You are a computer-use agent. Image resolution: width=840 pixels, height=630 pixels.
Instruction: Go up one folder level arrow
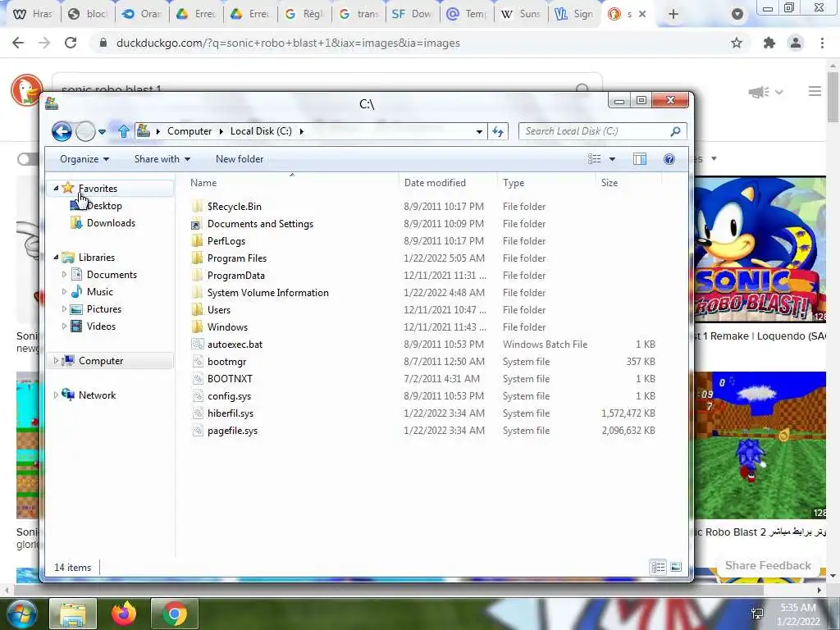coord(124,131)
